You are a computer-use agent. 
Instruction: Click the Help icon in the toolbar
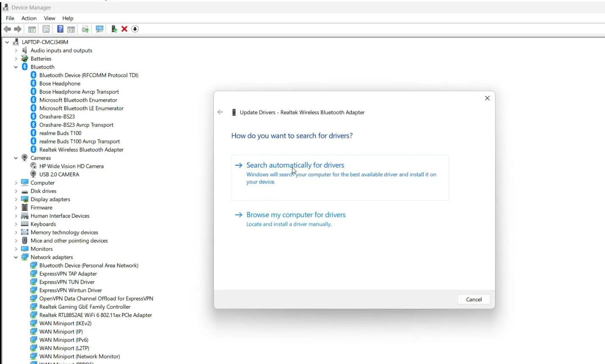pyautogui.click(x=59, y=29)
